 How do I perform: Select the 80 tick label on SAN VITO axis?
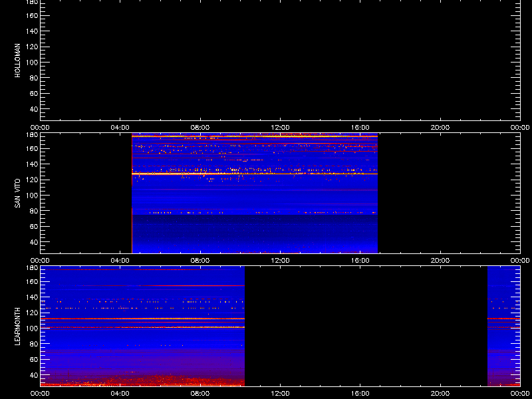[x=34, y=211]
